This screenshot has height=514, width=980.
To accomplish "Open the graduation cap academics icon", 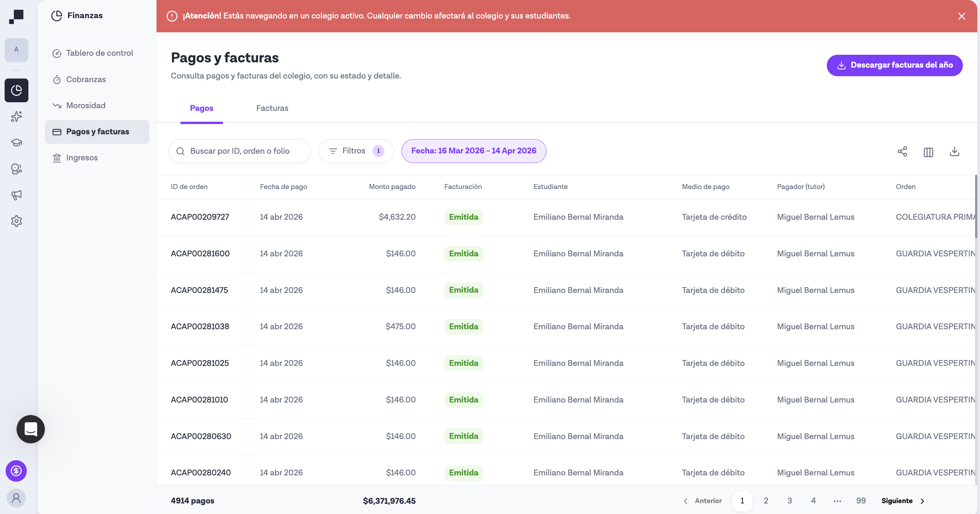I will [17, 143].
